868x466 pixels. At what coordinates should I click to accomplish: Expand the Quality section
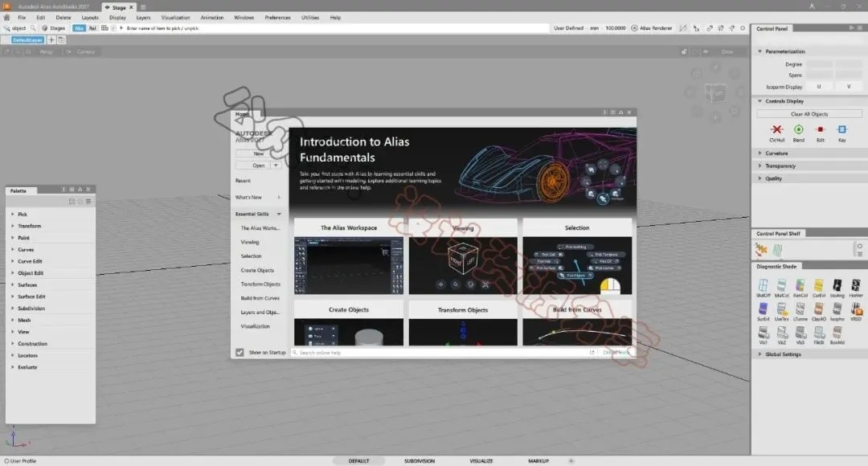click(x=760, y=178)
